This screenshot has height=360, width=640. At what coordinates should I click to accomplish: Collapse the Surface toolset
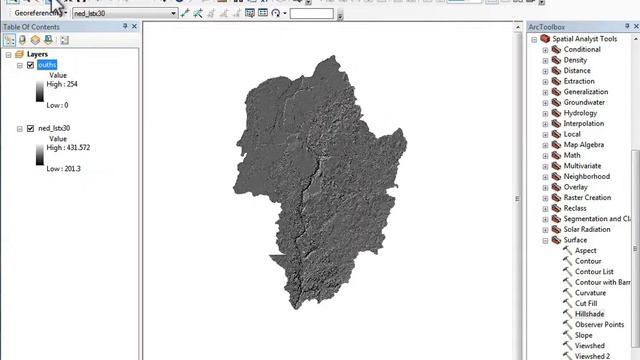click(545, 240)
